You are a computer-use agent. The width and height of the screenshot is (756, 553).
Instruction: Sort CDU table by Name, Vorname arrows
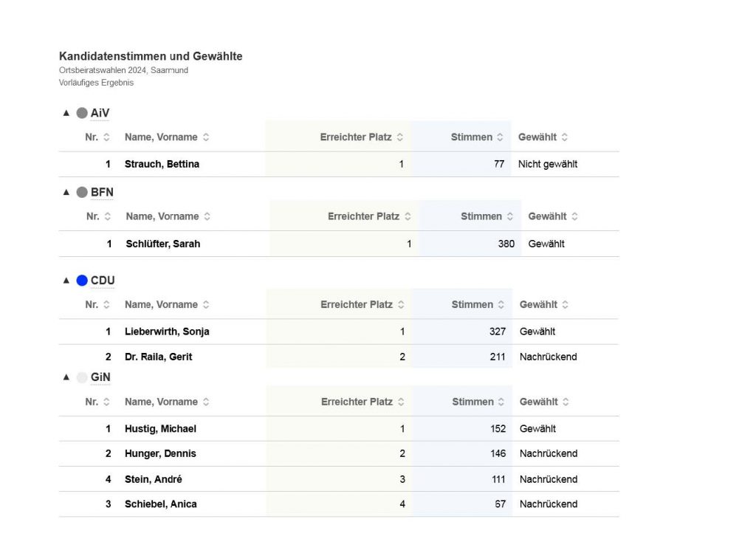pyautogui.click(x=206, y=305)
